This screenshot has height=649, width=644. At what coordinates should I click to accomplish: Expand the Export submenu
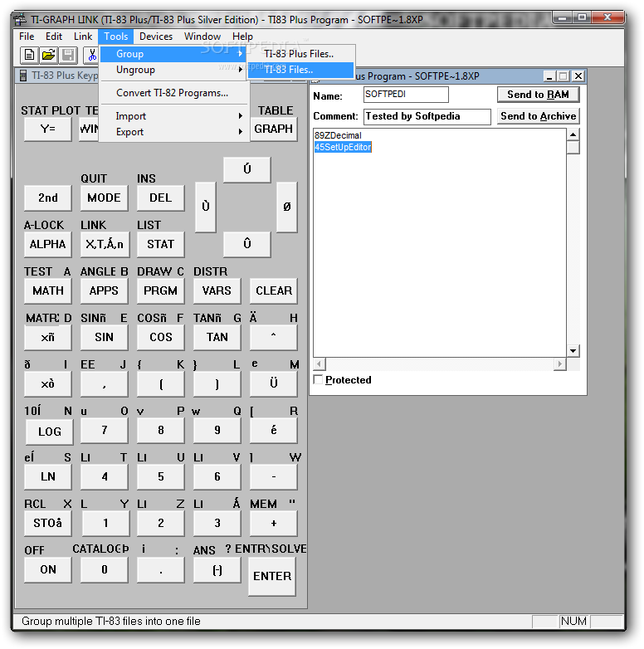coord(173,132)
